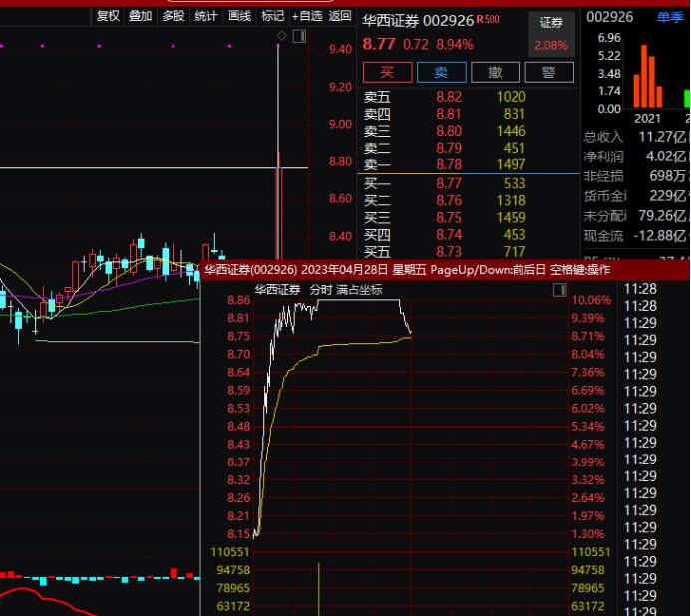Click the current price 8.77 in header
The image size is (691, 616).
pyautogui.click(x=379, y=44)
